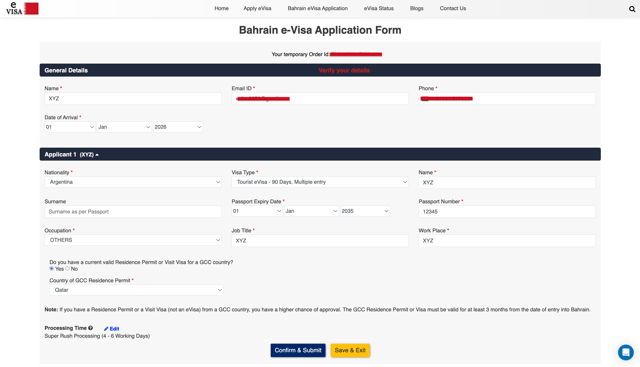The width and height of the screenshot is (640, 367).
Task: Open Bahrain eVisa Application menu item
Action: point(318,8)
